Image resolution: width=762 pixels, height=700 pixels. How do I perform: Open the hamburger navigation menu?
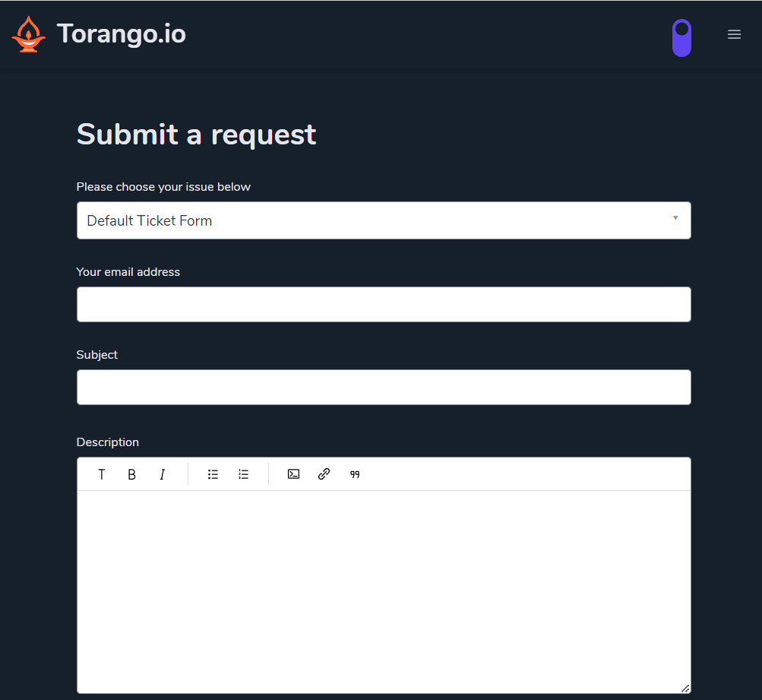(734, 34)
